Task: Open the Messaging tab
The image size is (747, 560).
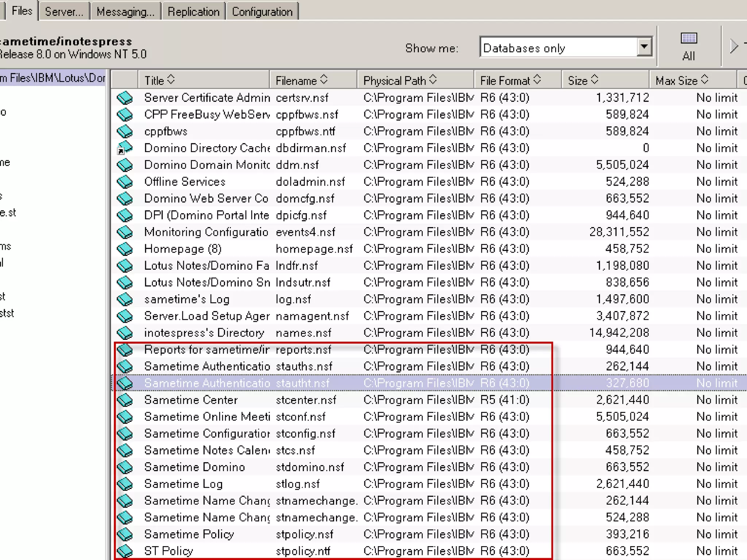Action: tap(125, 12)
